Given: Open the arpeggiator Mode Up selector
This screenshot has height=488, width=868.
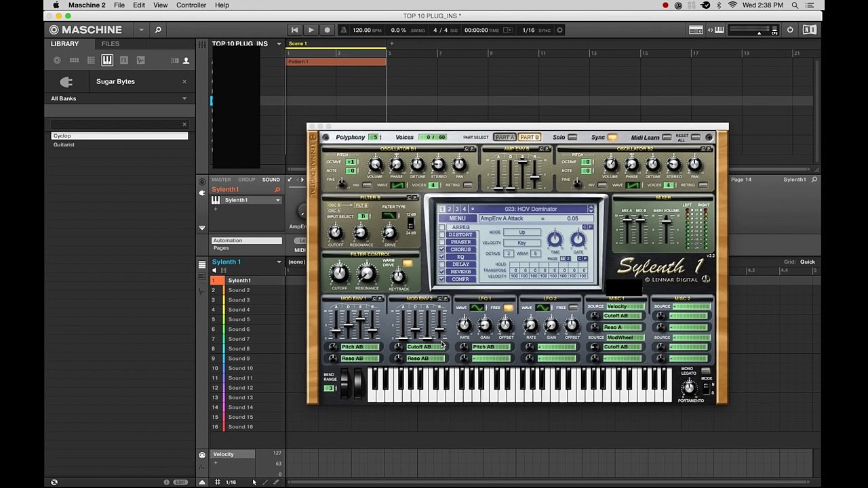Looking at the screenshot, I should point(522,232).
